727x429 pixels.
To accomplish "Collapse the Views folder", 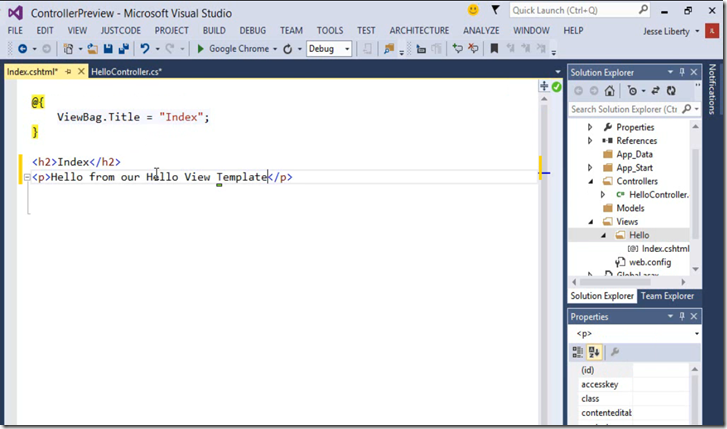I will [590, 222].
